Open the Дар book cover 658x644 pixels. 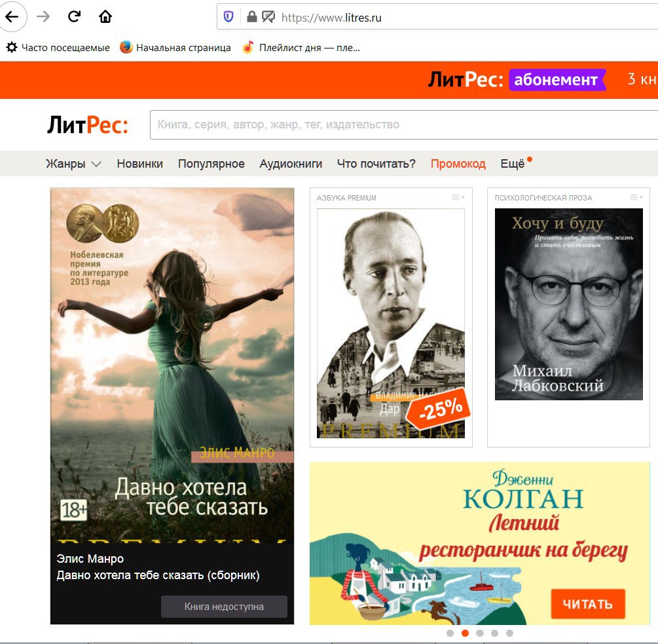391,323
